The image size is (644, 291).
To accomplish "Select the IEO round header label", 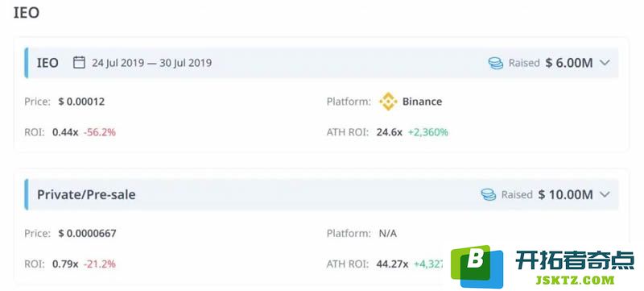I will (47, 63).
